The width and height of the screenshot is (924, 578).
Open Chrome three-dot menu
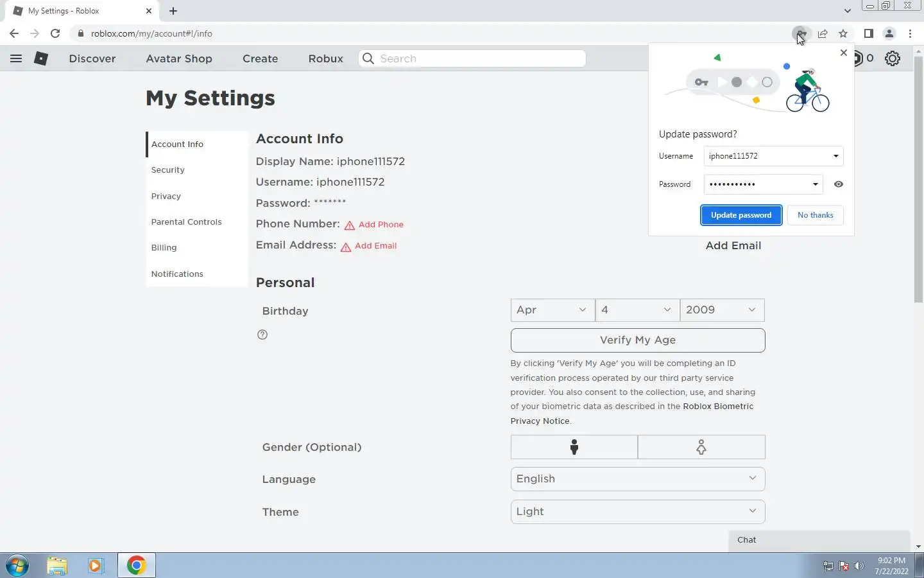tap(910, 33)
